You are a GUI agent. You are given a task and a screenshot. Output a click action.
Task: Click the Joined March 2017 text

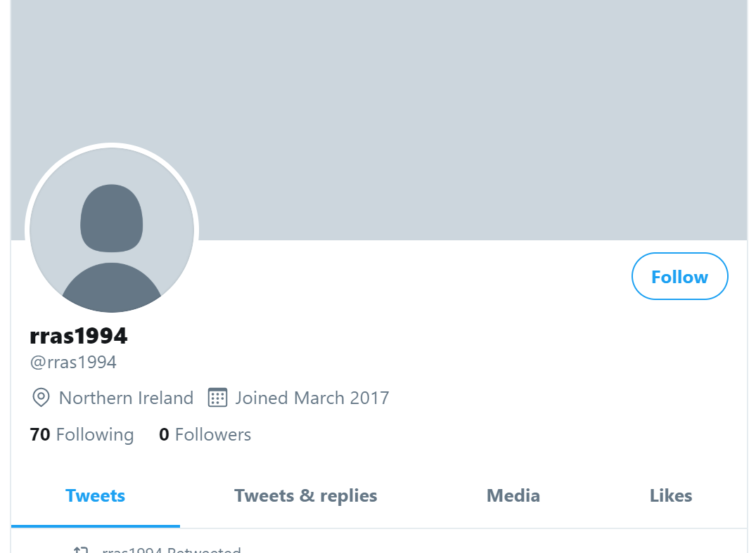click(312, 398)
